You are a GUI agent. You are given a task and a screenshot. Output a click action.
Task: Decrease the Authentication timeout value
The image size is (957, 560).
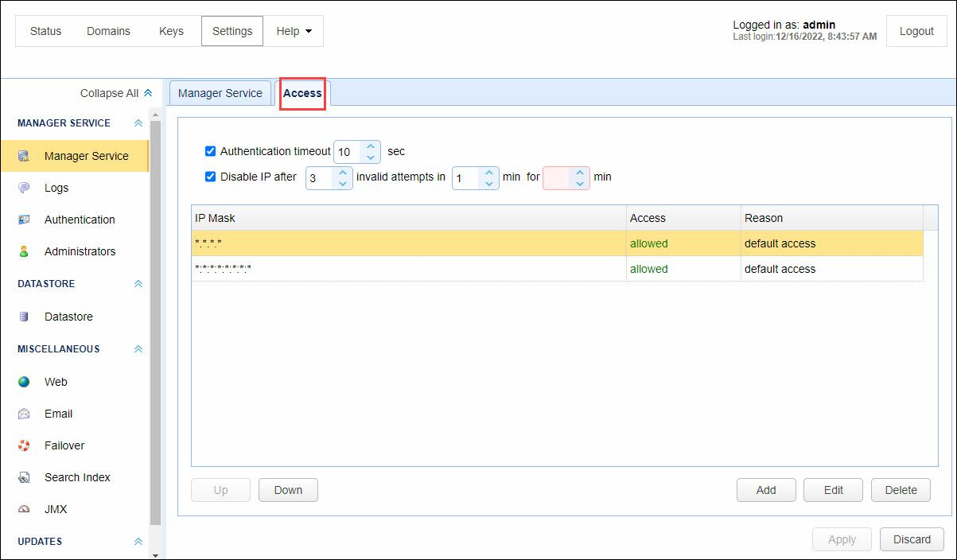click(371, 157)
